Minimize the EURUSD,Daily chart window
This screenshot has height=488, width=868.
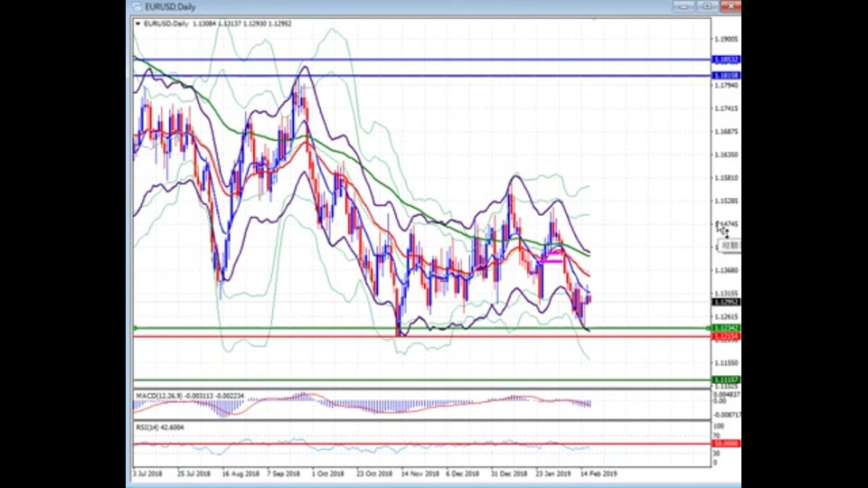point(684,6)
